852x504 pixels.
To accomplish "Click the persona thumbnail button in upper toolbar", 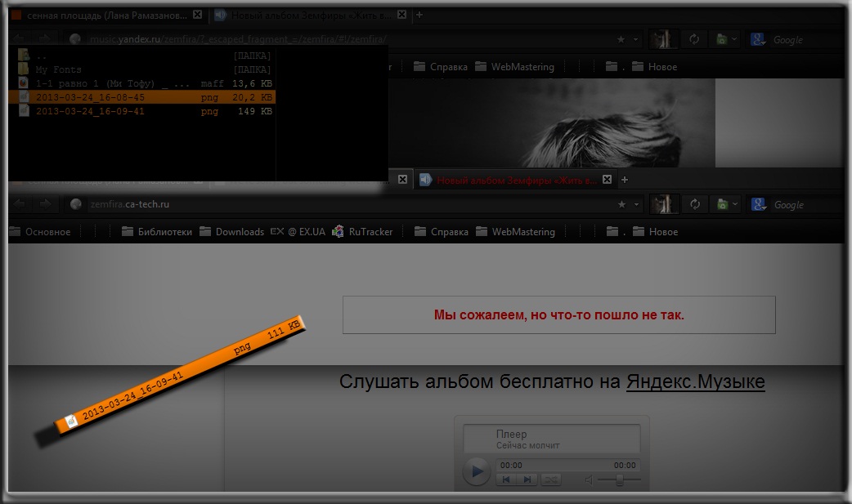I will 663,39.
